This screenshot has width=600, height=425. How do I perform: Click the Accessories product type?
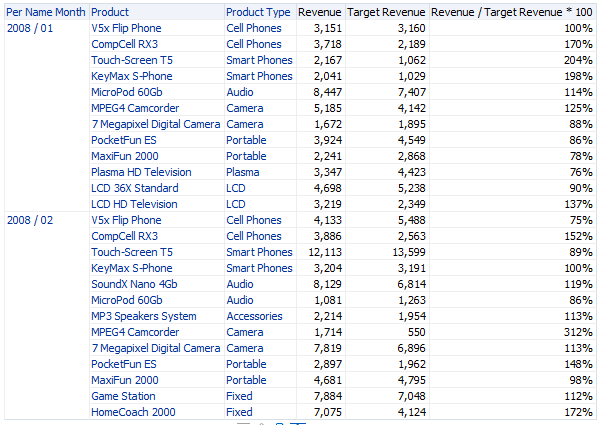pyautogui.click(x=254, y=316)
